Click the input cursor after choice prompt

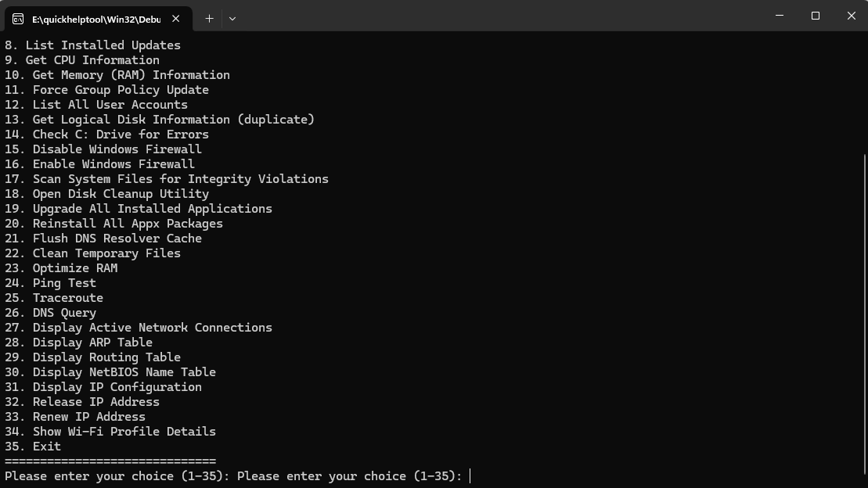point(470,475)
